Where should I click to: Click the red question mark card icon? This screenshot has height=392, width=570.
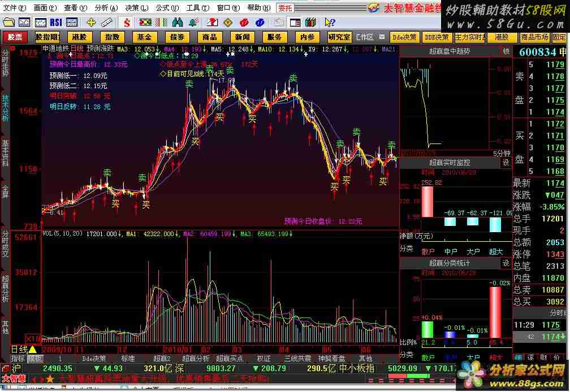pos(212,23)
